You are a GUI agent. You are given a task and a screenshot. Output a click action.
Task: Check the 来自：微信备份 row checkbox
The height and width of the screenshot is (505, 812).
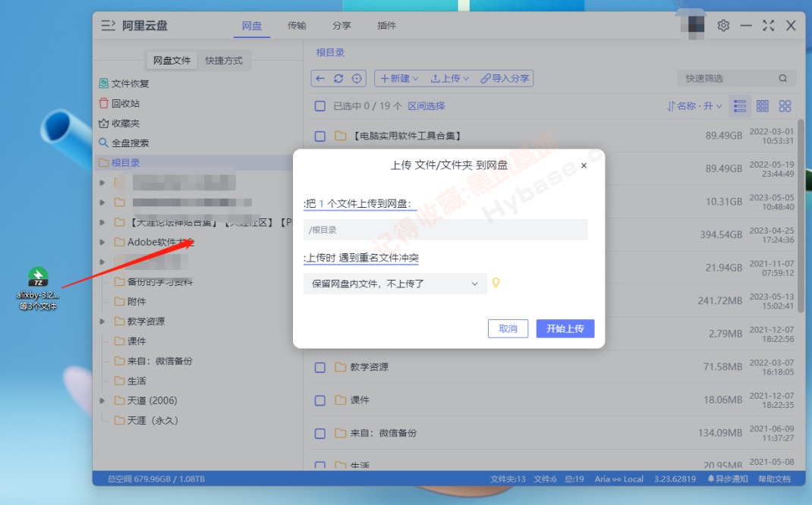(320, 434)
